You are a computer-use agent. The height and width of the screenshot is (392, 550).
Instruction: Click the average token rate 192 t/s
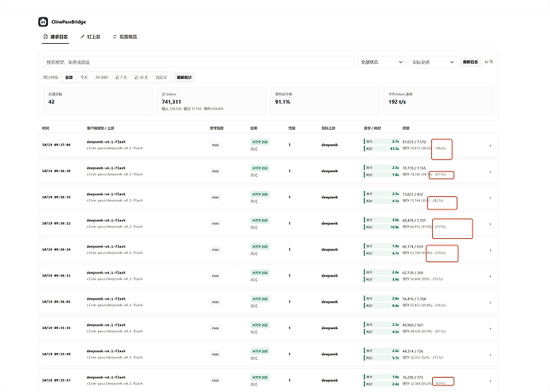pyautogui.click(x=397, y=102)
